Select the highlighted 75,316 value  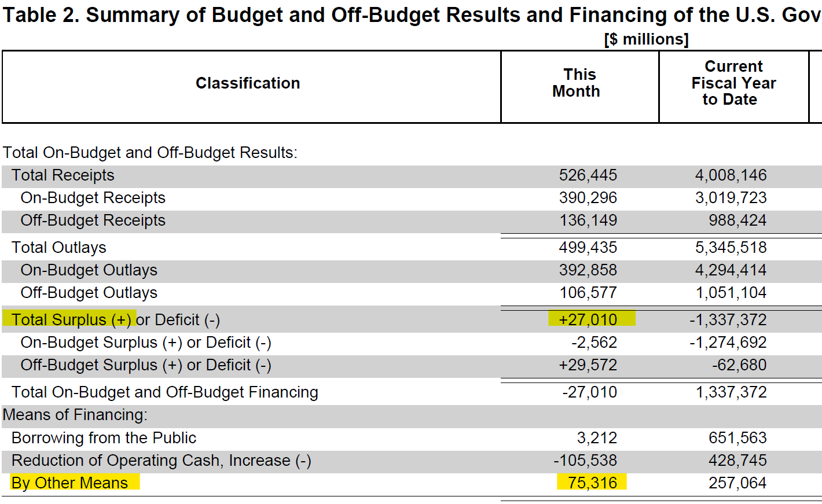(x=592, y=483)
